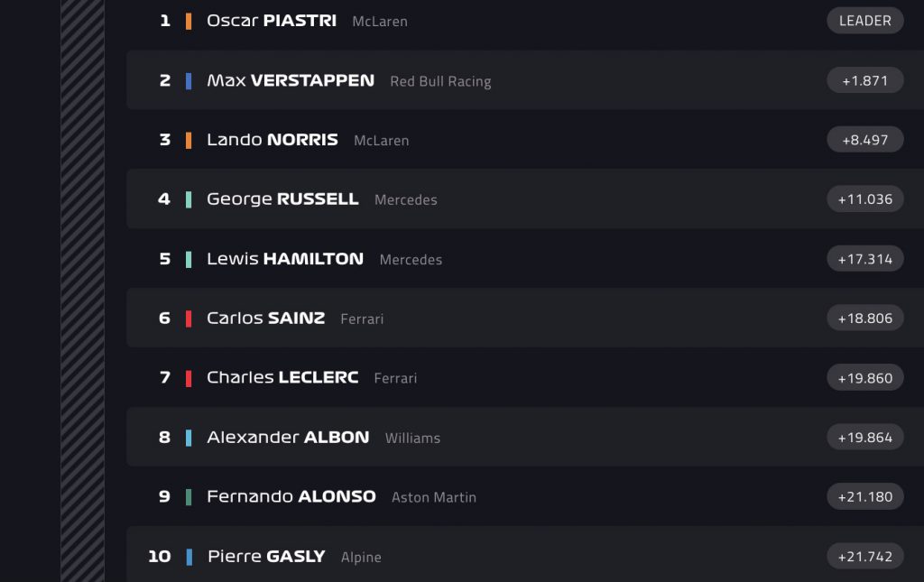Click the +1.871 gap badge
Viewport: 924px width, 582px height.
pyautogui.click(x=864, y=80)
